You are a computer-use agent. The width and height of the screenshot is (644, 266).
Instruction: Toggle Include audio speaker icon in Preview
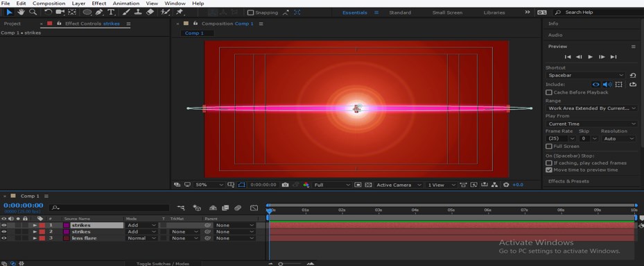(x=607, y=85)
